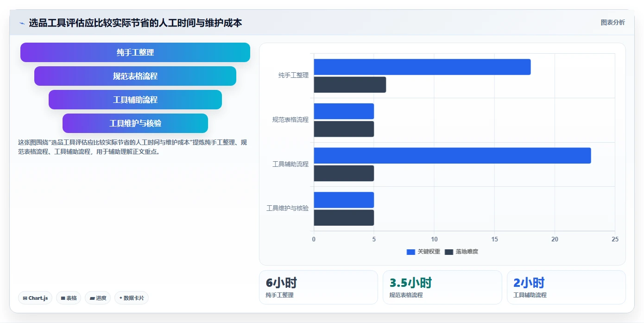Click the 数据卡片 tag chip
The height and width of the screenshot is (323, 644).
[132, 298]
